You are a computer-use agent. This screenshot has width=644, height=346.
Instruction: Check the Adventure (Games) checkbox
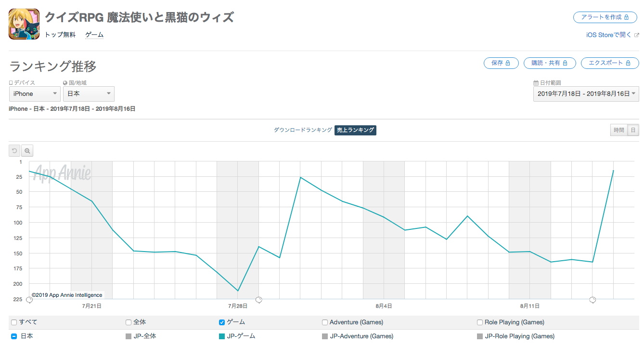pyautogui.click(x=325, y=322)
